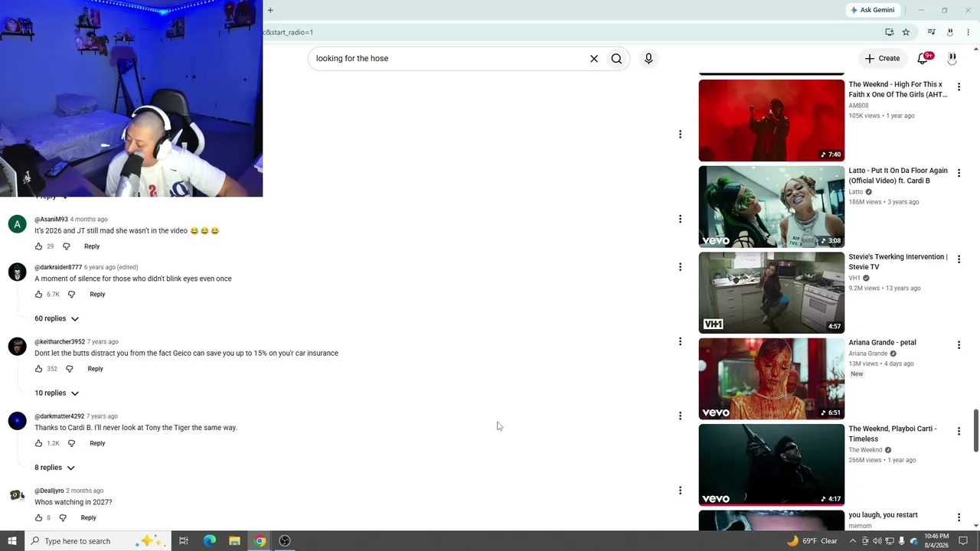Image resolution: width=980 pixels, height=551 pixels.
Task: Dislike the 'Whos watching in 2027?' comment
Action: pos(63,518)
